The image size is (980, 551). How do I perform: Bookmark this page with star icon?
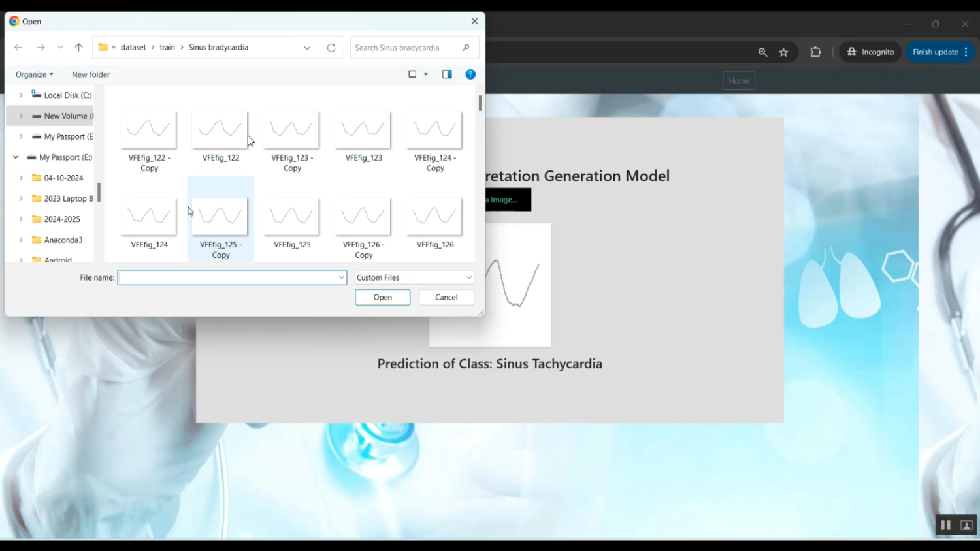click(x=784, y=52)
